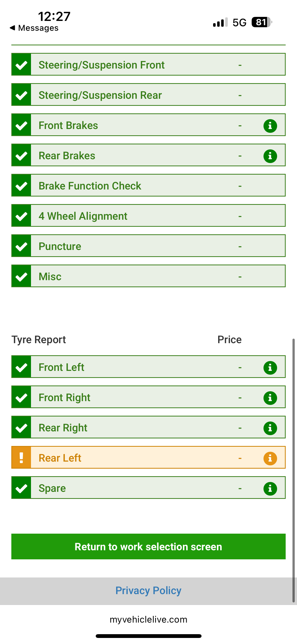Open the Rear Brakes info icon

270,156
